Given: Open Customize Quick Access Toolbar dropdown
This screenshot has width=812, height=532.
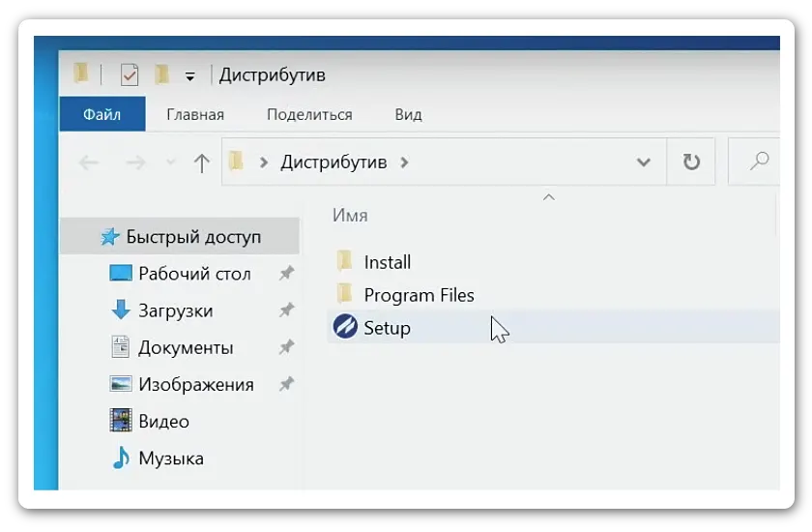Looking at the screenshot, I should click(190, 77).
